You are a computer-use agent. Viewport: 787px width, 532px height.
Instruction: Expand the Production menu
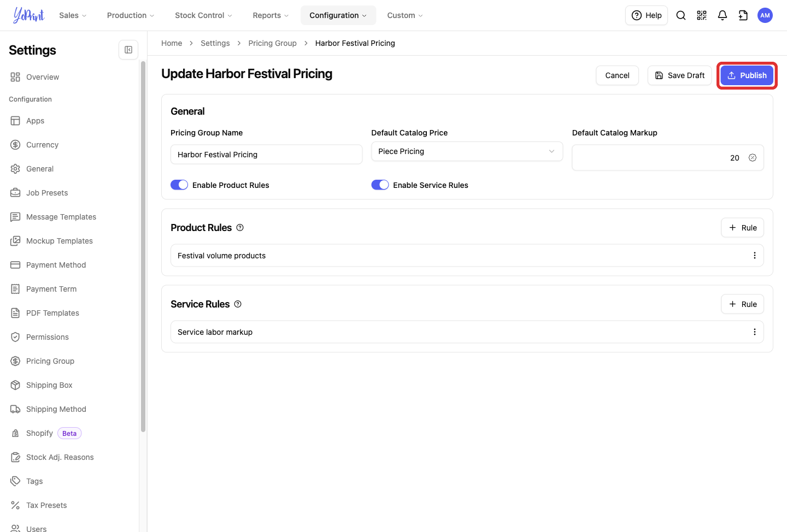click(x=131, y=15)
